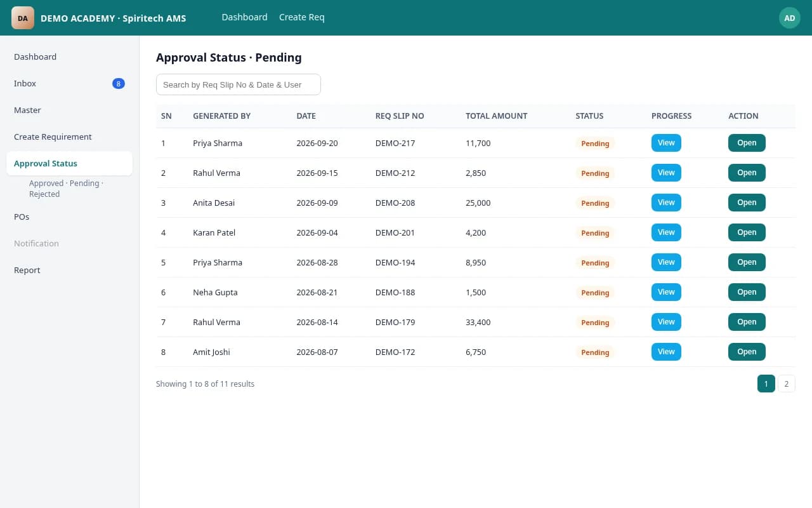Go to Create Req in top navigation
The height and width of the screenshot is (508, 812).
point(302,17)
